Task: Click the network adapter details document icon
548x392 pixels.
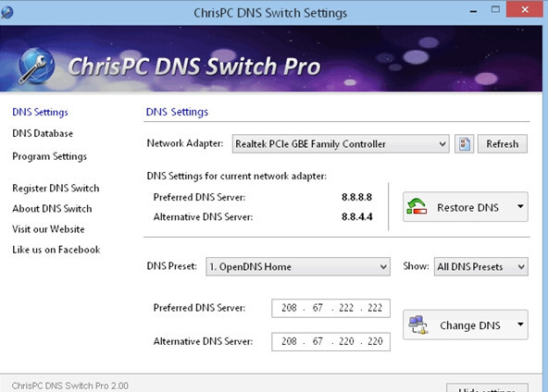Action: pos(464,144)
